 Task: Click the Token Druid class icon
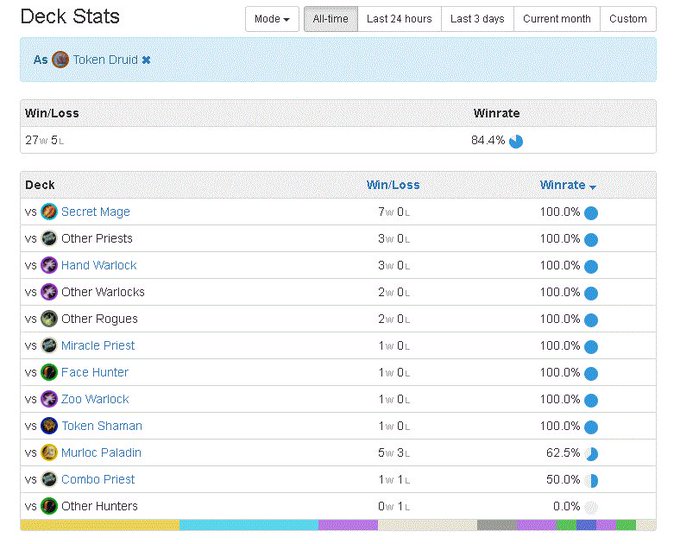60,60
